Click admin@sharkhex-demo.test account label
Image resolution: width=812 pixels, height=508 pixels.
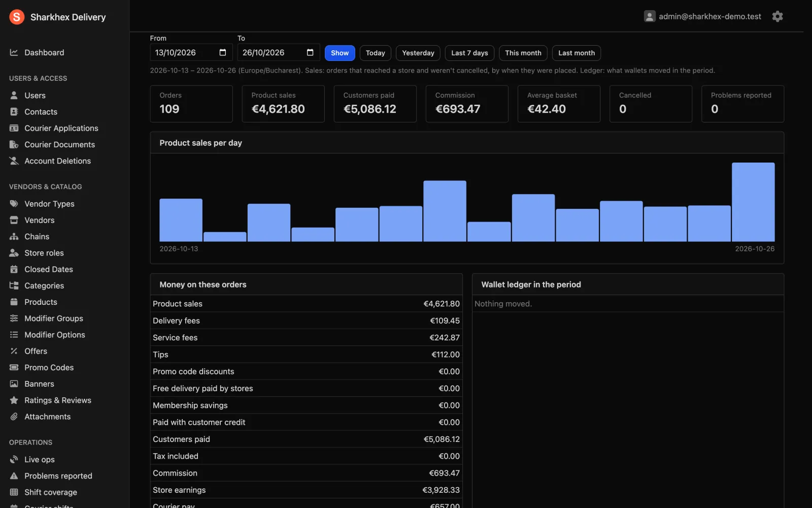[710, 16]
